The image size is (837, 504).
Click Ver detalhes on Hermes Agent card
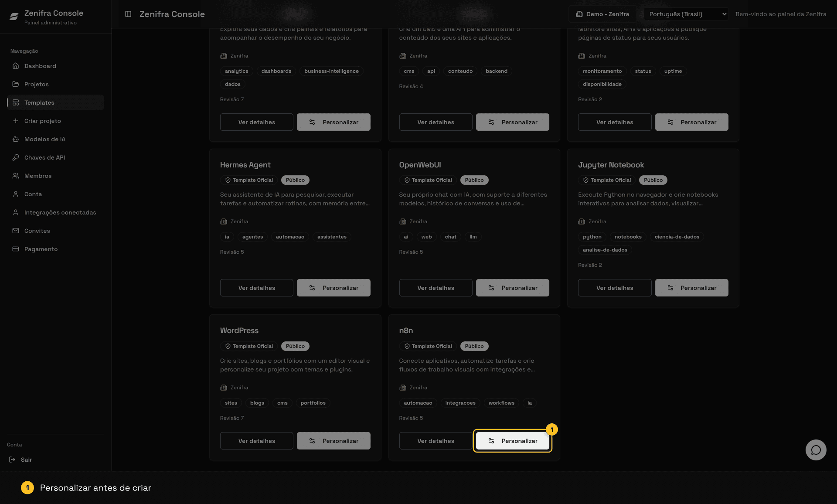tap(256, 288)
